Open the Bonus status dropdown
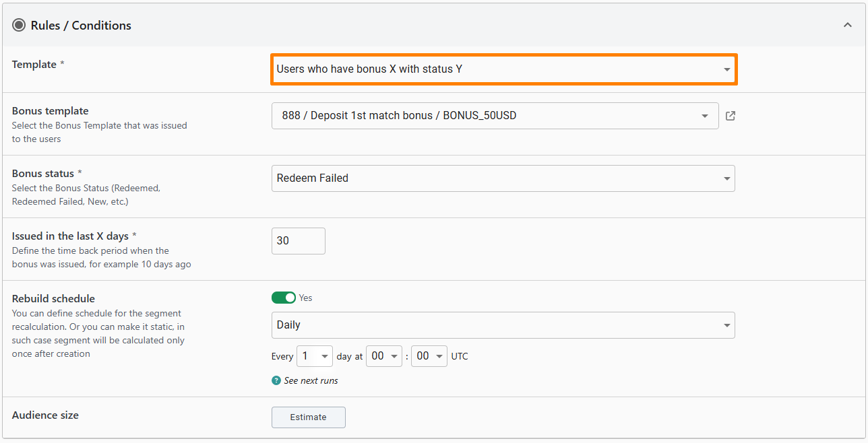Screen dimensions: 868x443 point(503,178)
